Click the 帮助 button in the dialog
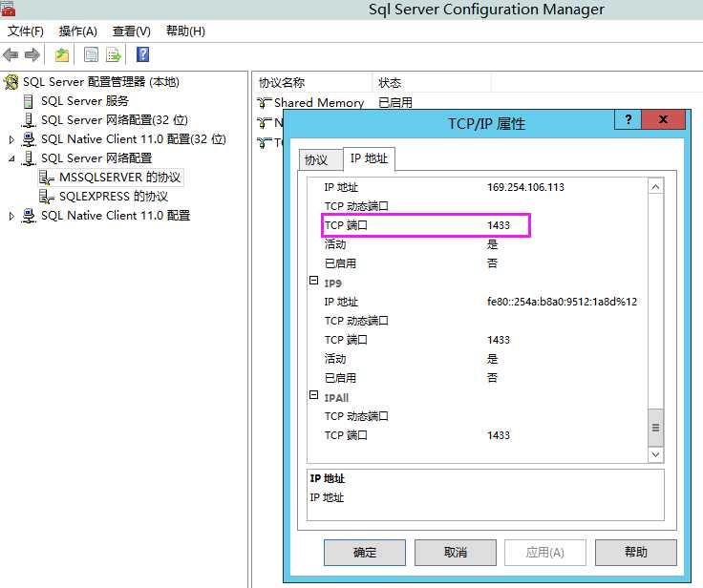This screenshot has height=588, width=703. tap(636, 552)
